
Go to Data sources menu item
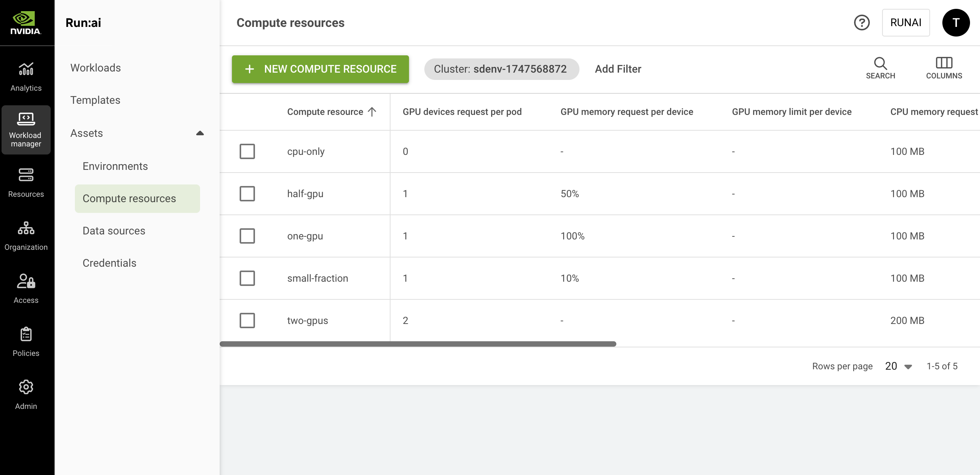point(114,231)
